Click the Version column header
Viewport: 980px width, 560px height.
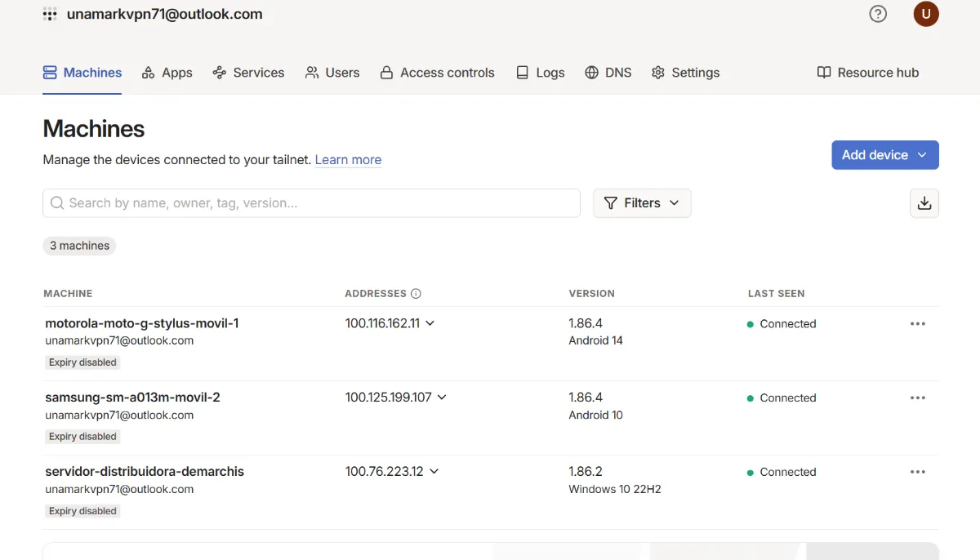click(x=591, y=294)
